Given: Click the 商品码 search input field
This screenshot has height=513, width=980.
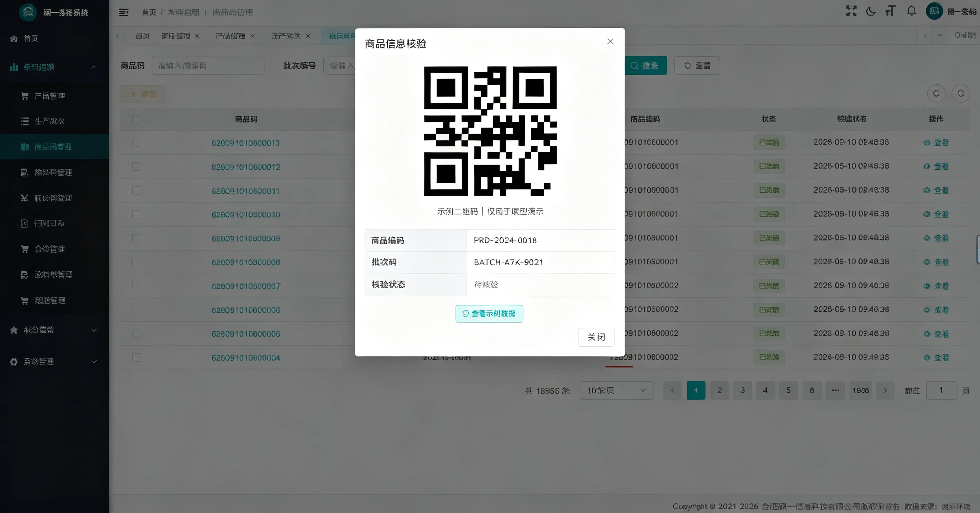Looking at the screenshot, I should 208,66.
